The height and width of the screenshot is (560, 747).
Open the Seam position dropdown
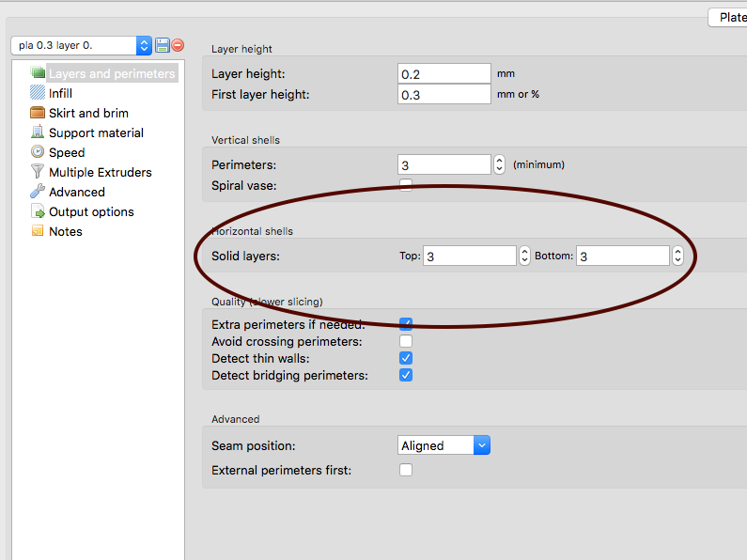444,445
